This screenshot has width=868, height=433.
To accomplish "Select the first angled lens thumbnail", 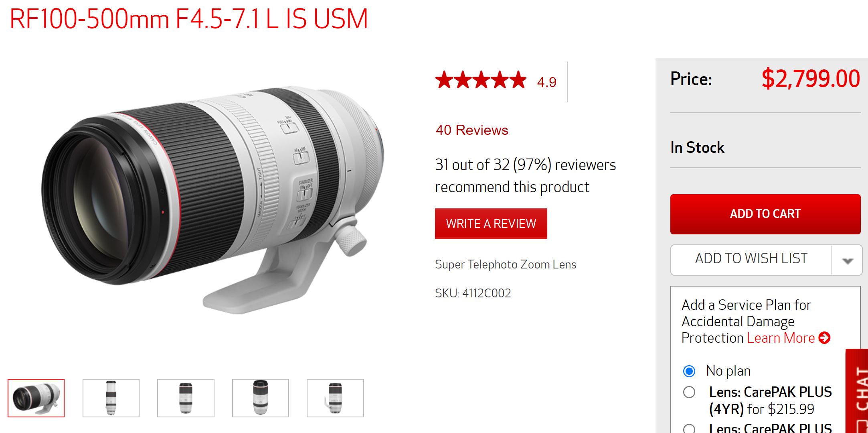I will click(36, 398).
